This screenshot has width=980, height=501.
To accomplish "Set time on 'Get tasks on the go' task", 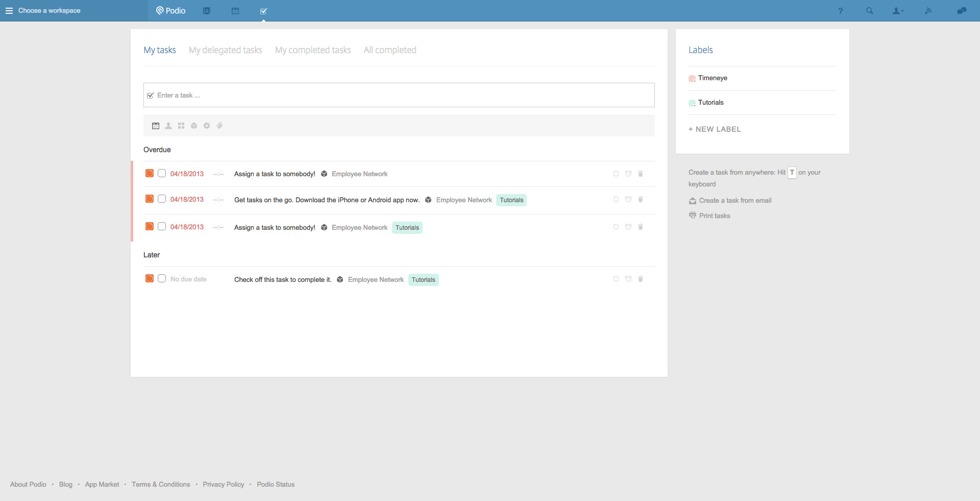I will [x=218, y=200].
